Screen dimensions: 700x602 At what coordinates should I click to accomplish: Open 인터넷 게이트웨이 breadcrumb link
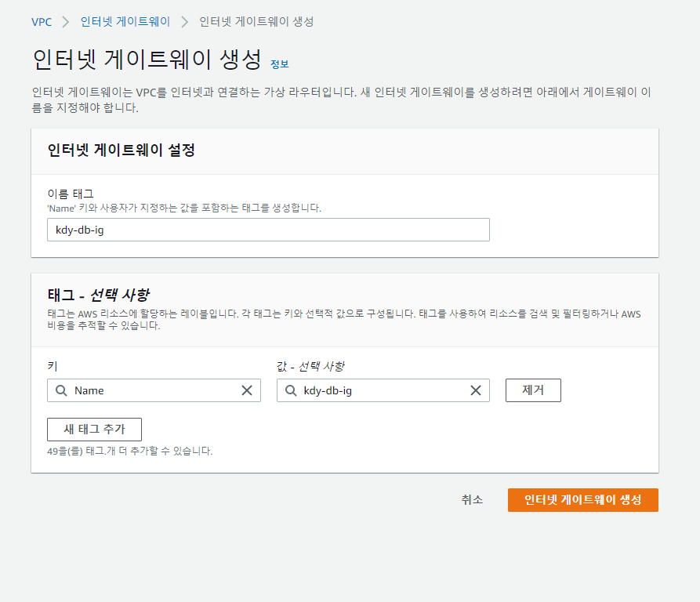click(x=125, y=21)
